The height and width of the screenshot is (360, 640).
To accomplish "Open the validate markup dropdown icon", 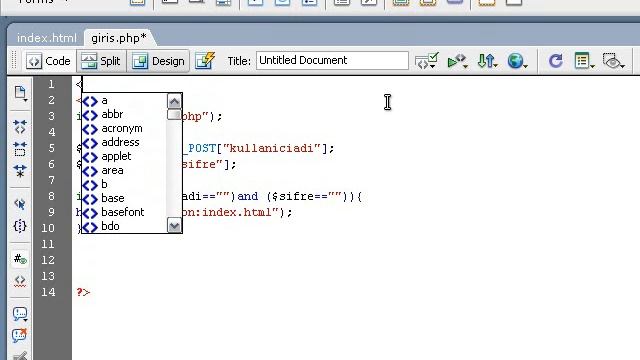I will (427, 61).
